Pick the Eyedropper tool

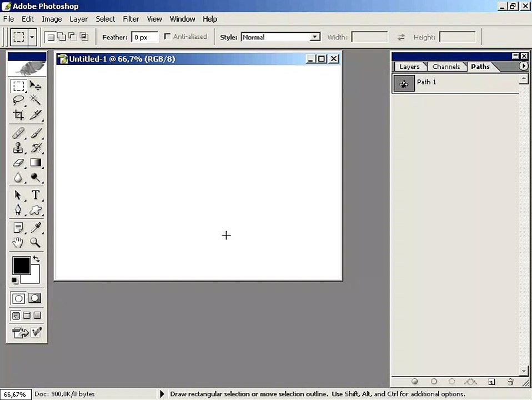pos(36,228)
